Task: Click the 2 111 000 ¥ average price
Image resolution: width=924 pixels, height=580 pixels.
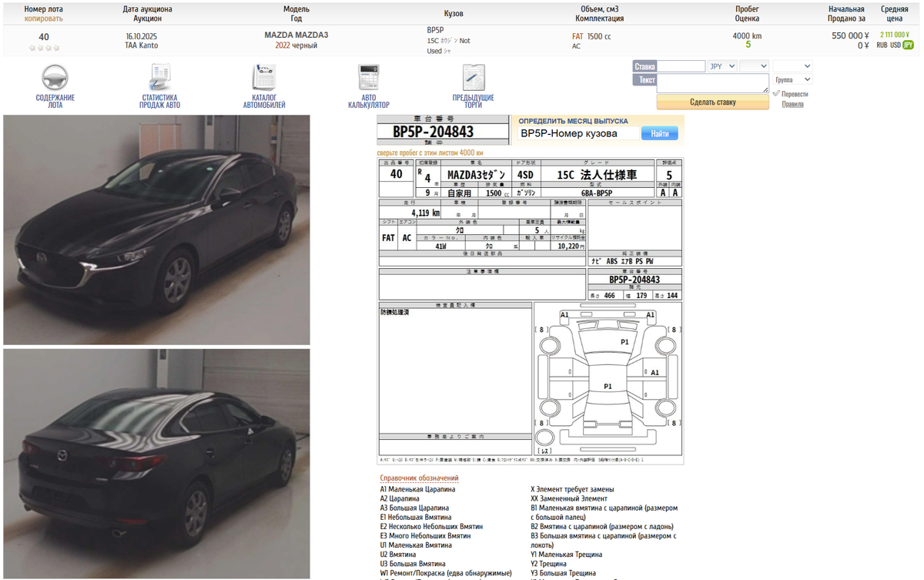Action: (895, 35)
